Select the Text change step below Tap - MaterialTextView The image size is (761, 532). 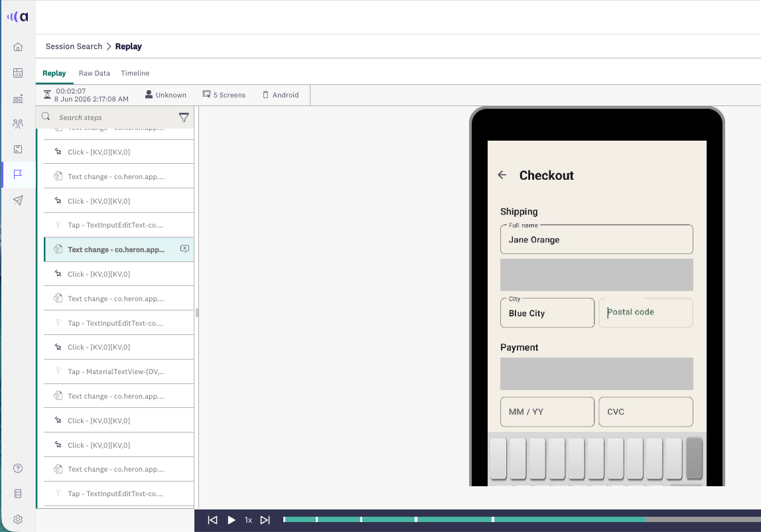click(x=119, y=396)
